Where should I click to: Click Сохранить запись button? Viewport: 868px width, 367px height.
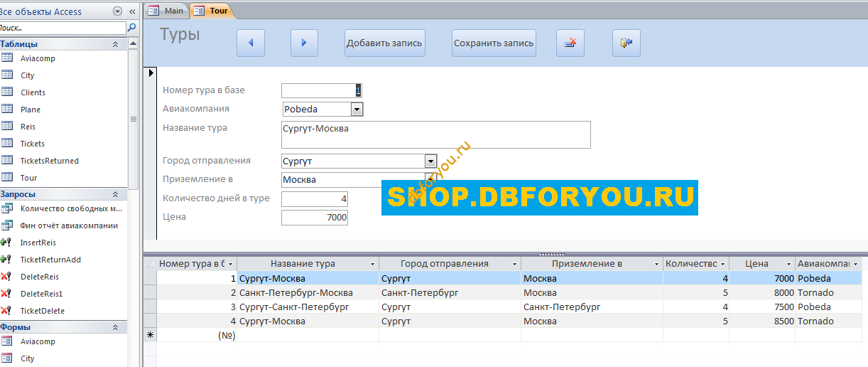[494, 43]
